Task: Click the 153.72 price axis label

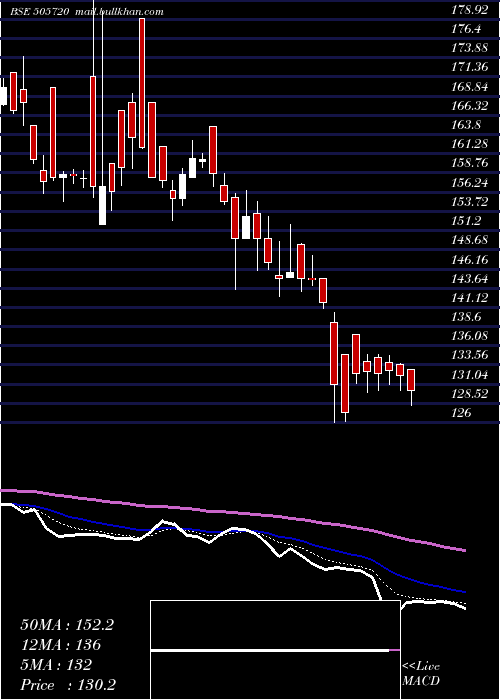Action: [470, 202]
